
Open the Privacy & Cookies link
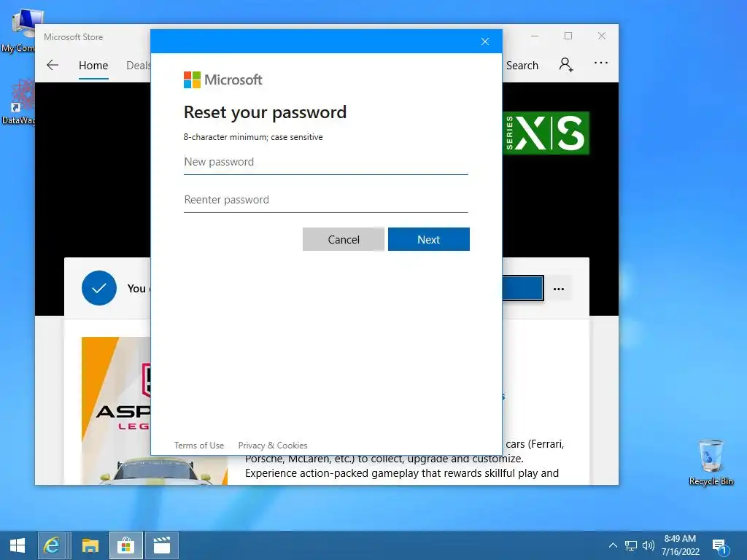point(273,446)
